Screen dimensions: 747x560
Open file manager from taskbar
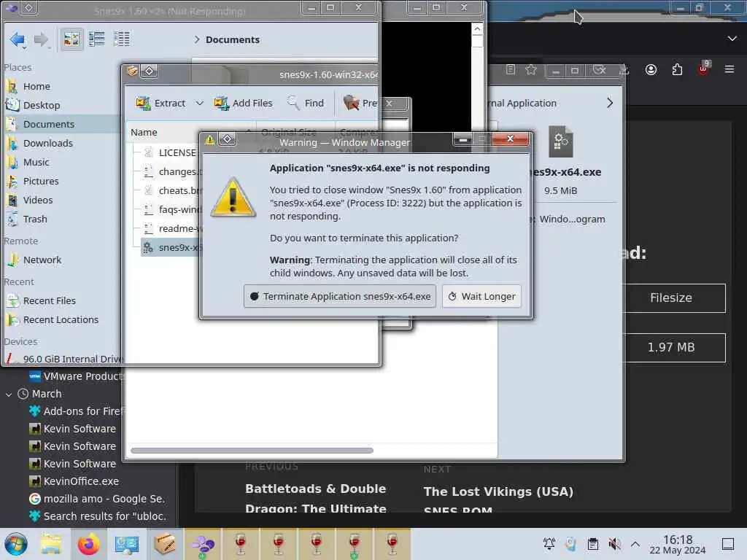click(x=51, y=544)
